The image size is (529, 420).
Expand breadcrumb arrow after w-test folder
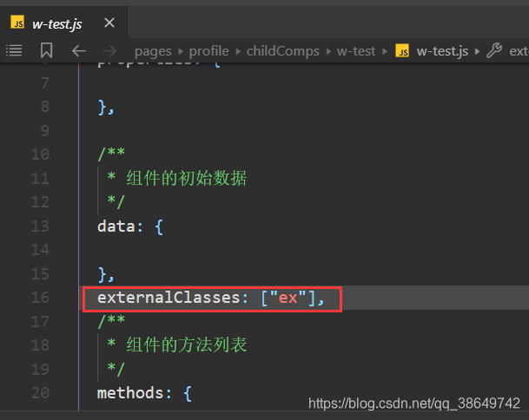point(385,51)
